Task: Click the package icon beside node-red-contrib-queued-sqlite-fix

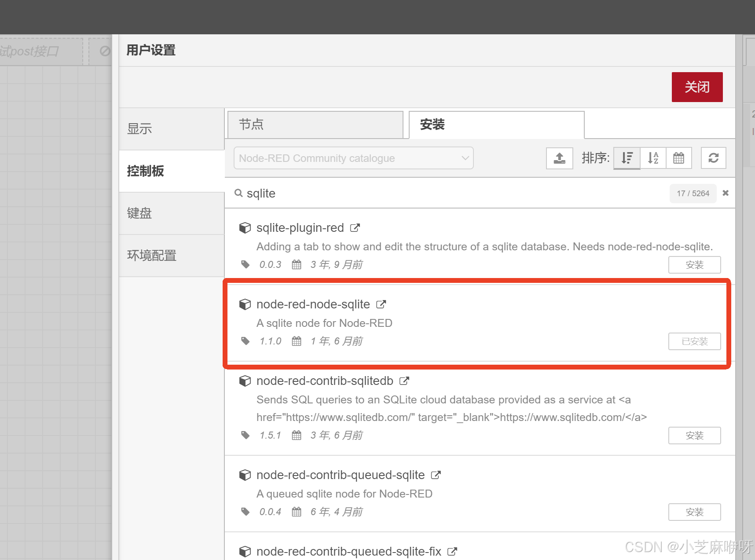Action: (x=245, y=551)
